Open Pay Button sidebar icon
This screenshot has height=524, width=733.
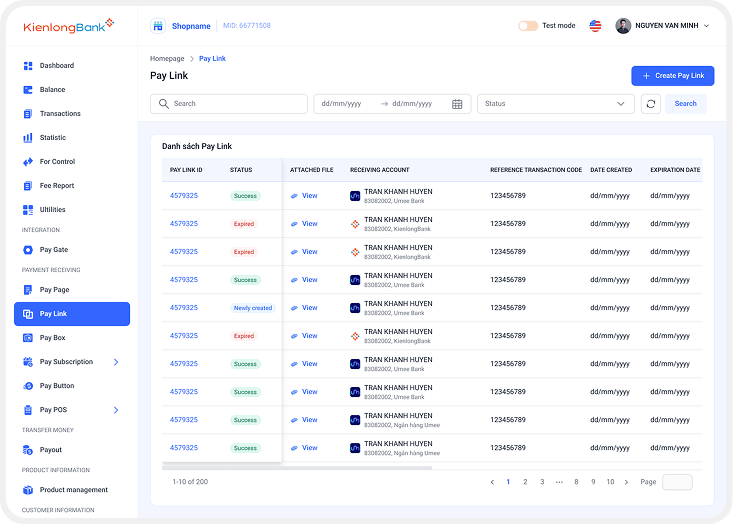(x=28, y=386)
